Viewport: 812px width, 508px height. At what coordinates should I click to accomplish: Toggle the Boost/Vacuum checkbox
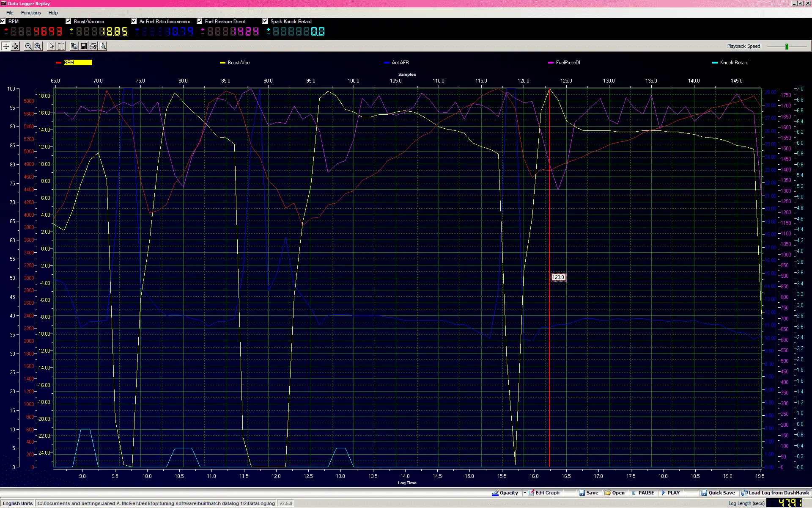coord(69,21)
